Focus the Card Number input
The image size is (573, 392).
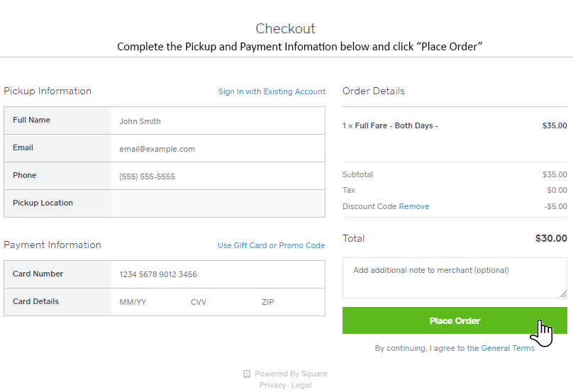(218, 274)
